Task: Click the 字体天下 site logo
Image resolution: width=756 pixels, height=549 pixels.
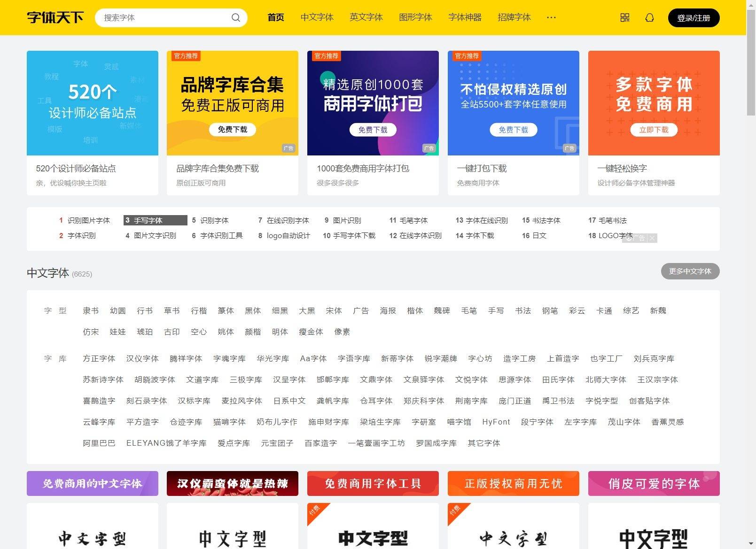Action: point(55,18)
